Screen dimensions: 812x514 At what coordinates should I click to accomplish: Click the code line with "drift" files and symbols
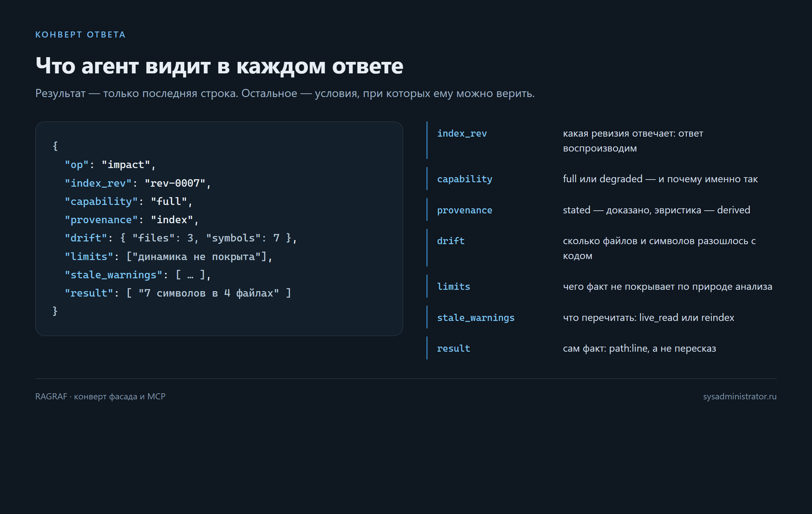(181, 238)
